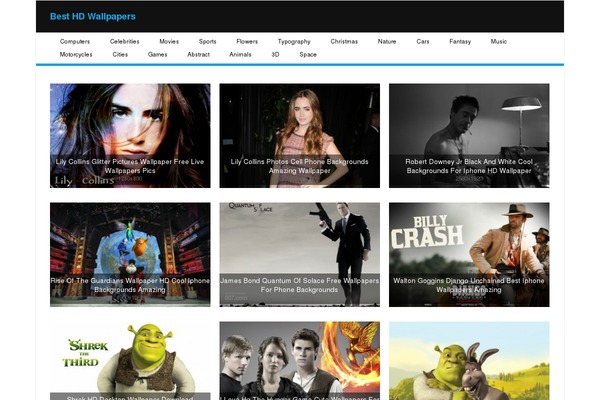Open the Shrek and Donkey wallpaper thumbnail
This screenshot has height=400, width=600.
[x=469, y=361]
